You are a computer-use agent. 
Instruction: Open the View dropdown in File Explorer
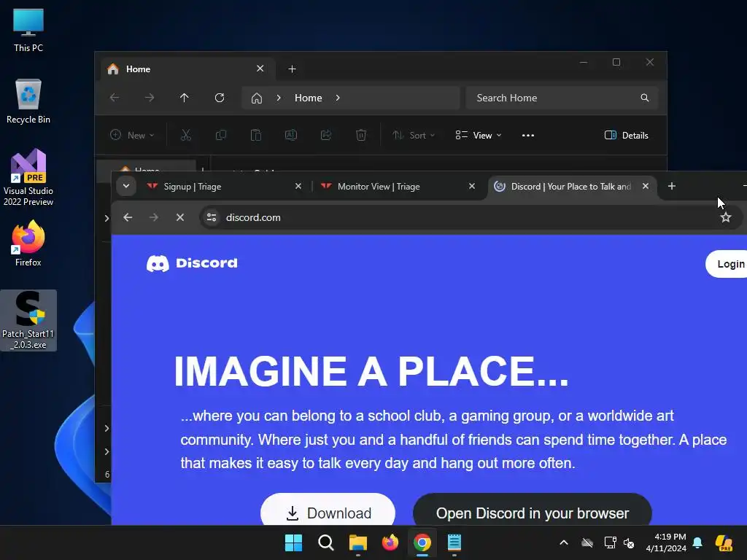(x=479, y=135)
